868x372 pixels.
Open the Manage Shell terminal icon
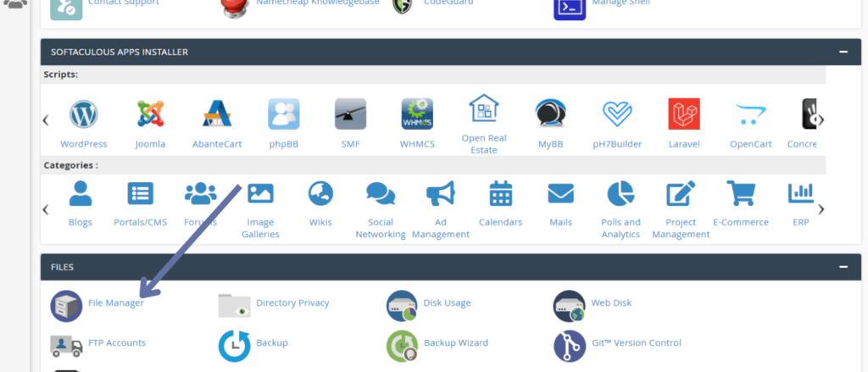(x=570, y=8)
